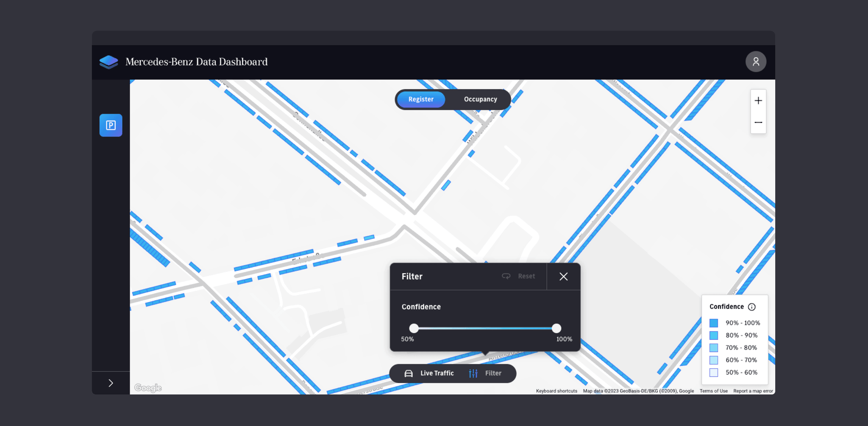Click the Mercedes-Benz Data Dashboard logo icon
Viewport: 868px width, 426px height.
point(109,62)
